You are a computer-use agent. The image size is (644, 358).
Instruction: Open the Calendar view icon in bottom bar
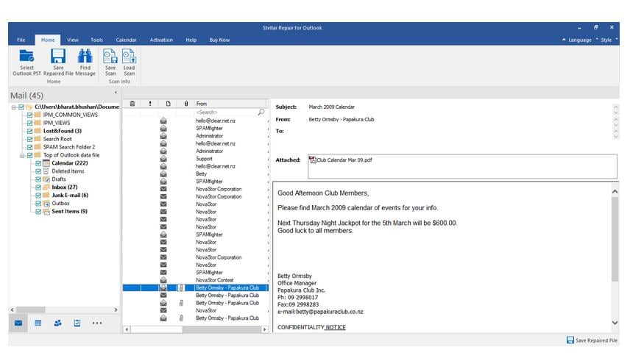38,323
